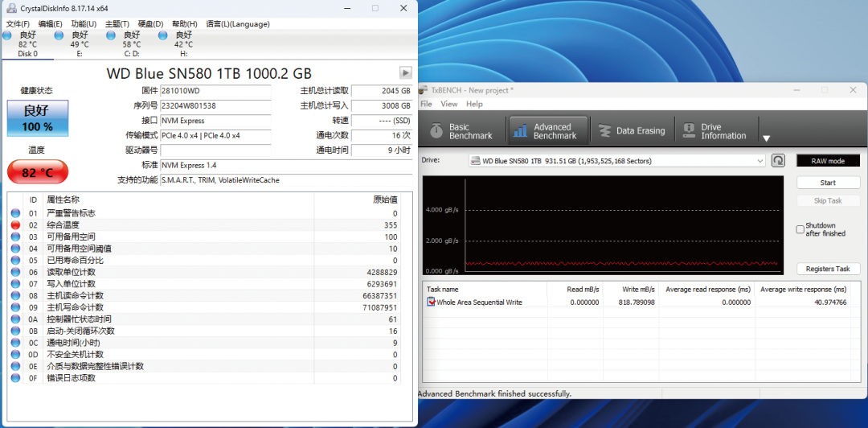Click the 可用备用空间阈值 attribute row
This screenshot has height=428, width=868.
[204, 249]
